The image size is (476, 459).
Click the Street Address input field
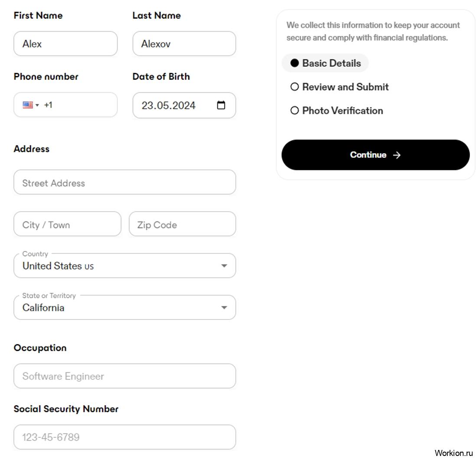[125, 182]
